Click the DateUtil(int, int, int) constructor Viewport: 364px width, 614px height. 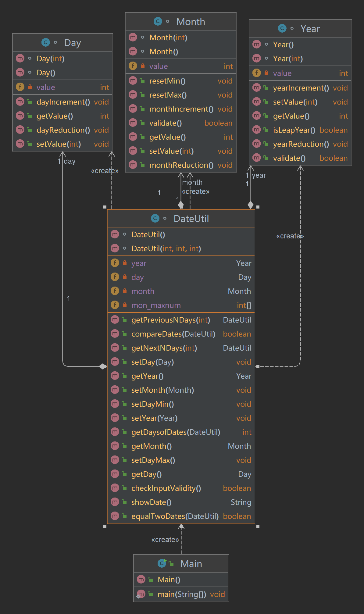pos(166,248)
